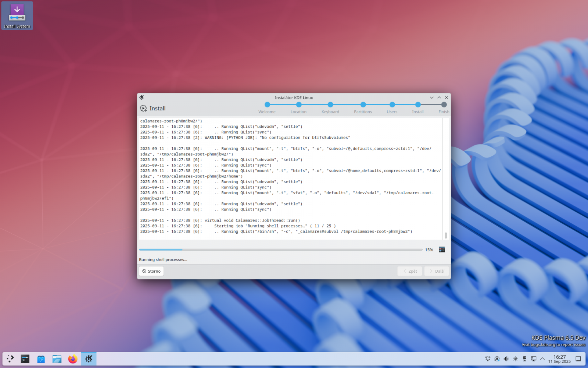This screenshot has height=368, width=588.
Task: Close the Instalátor KDE Linux window
Action: point(447,98)
